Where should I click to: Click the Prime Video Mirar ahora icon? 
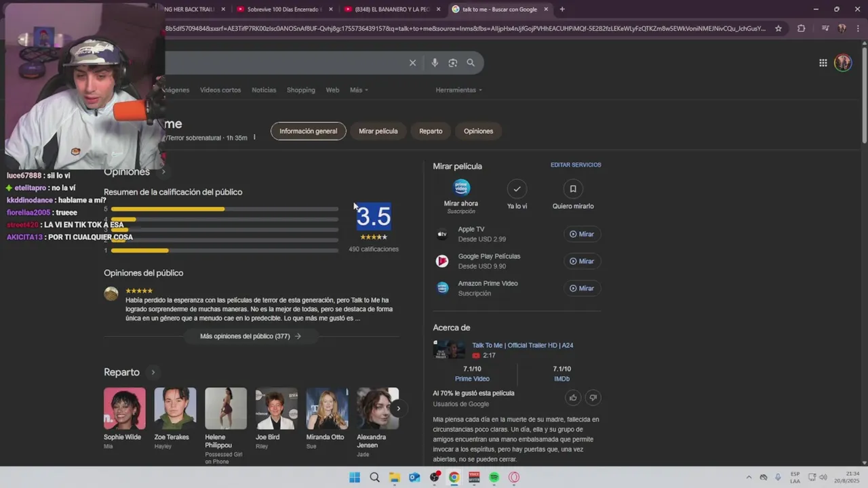(x=461, y=188)
